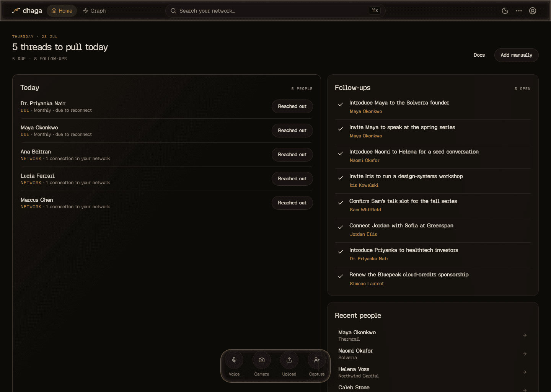This screenshot has width=551, height=392.
Task: Open the Docs link
Action: (x=479, y=55)
